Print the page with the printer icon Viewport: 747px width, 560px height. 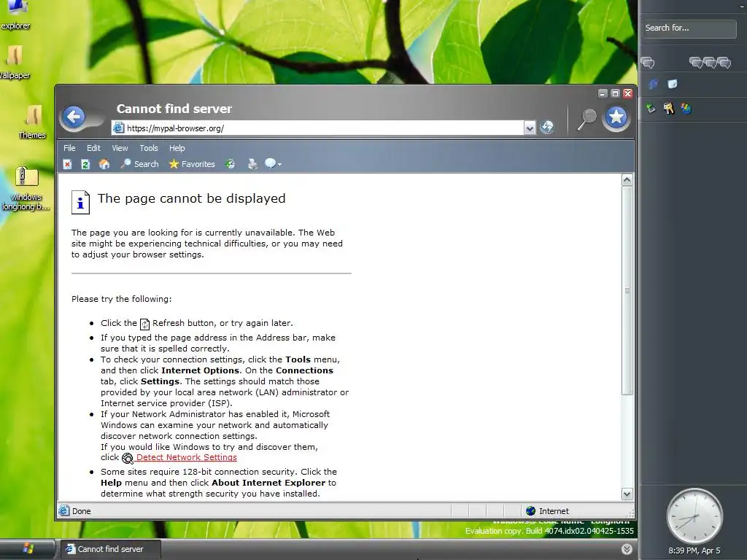[252, 164]
